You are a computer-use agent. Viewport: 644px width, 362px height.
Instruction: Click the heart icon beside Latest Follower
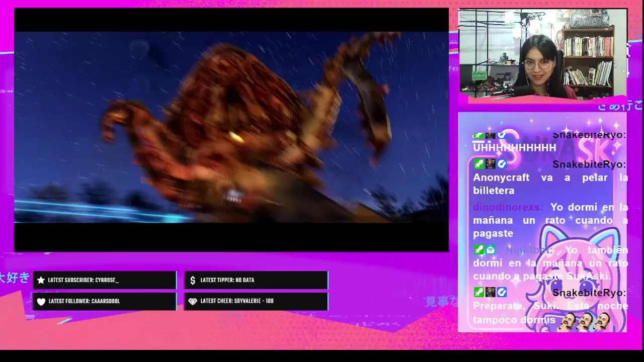coord(41,301)
